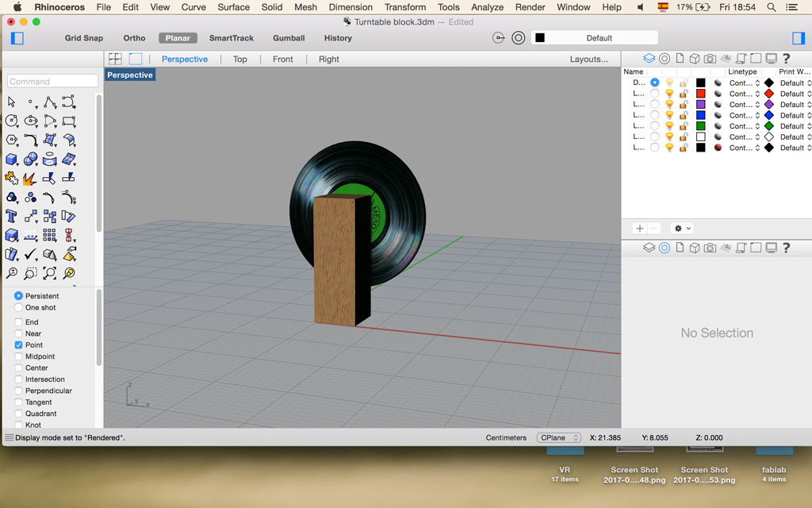Toggle the purple layer's lightbulb visibility

tap(669, 104)
